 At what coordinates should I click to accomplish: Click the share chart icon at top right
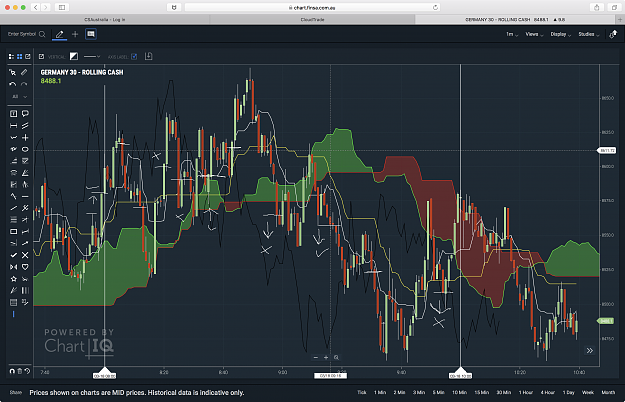pos(613,34)
